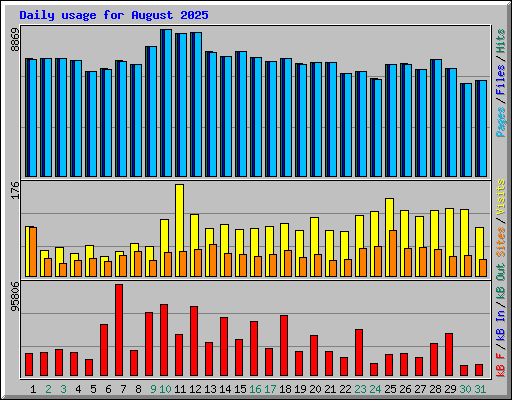Select the red kB bar for day 23

click(359, 353)
